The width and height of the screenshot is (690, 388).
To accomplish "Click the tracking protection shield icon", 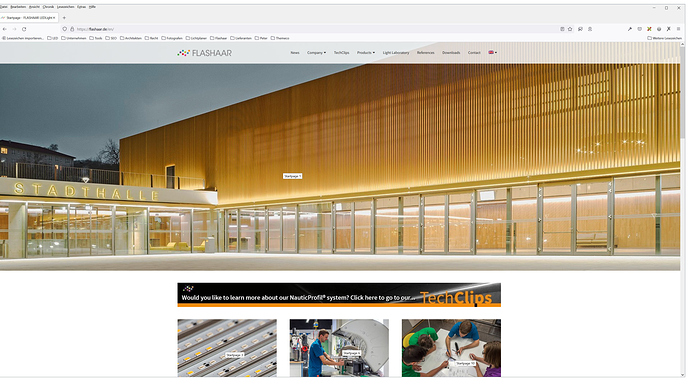I will pyautogui.click(x=65, y=29).
